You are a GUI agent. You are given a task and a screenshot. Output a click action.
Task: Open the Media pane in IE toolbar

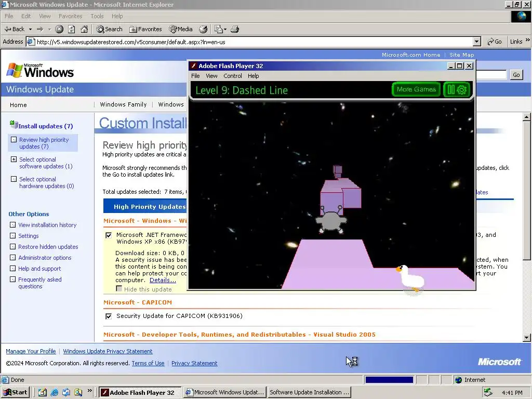point(181,29)
